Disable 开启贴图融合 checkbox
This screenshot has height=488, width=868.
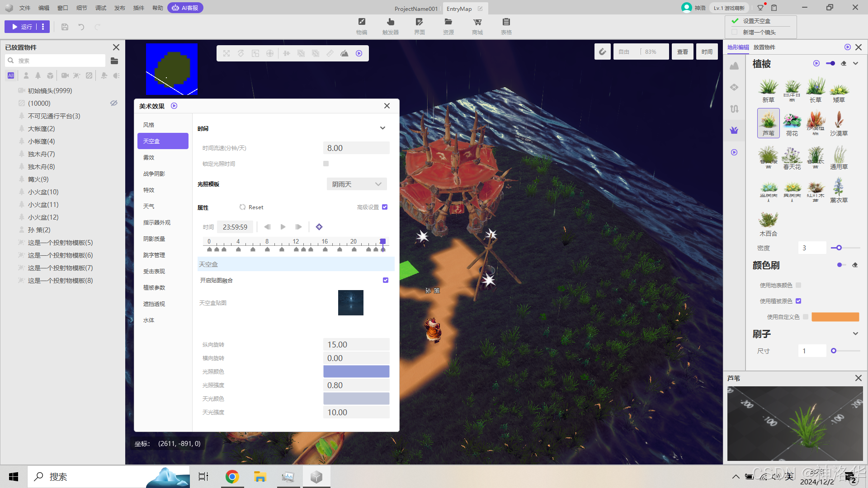pyautogui.click(x=386, y=280)
